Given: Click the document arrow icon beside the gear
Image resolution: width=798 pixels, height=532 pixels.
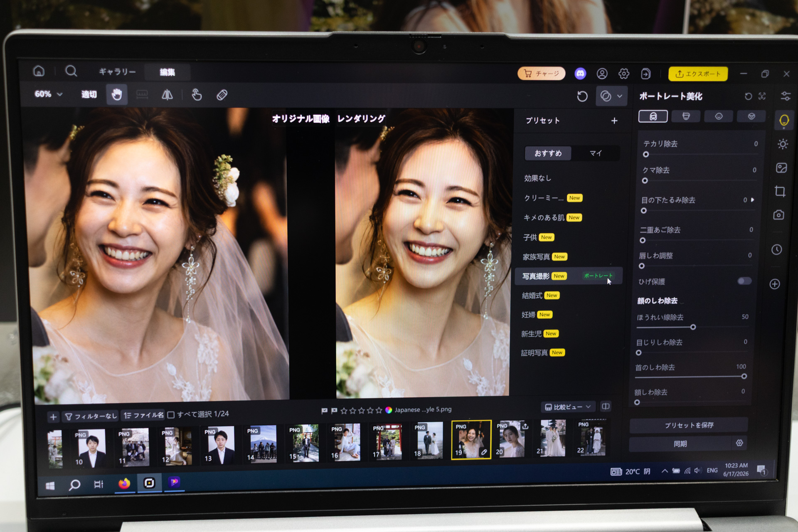Looking at the screenshot, I should tap(646, 74).
